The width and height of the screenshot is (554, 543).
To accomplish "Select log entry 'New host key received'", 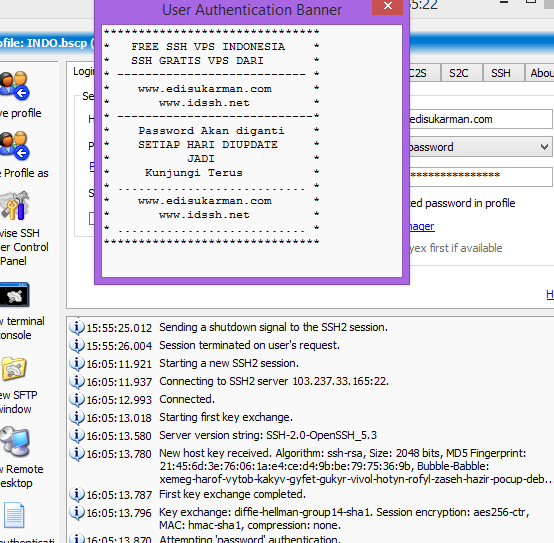I will pos(355,466).
